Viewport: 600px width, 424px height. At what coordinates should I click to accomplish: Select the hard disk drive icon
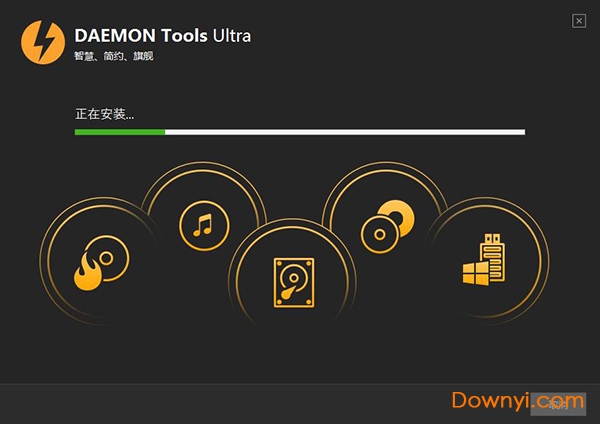pos(293,282)
